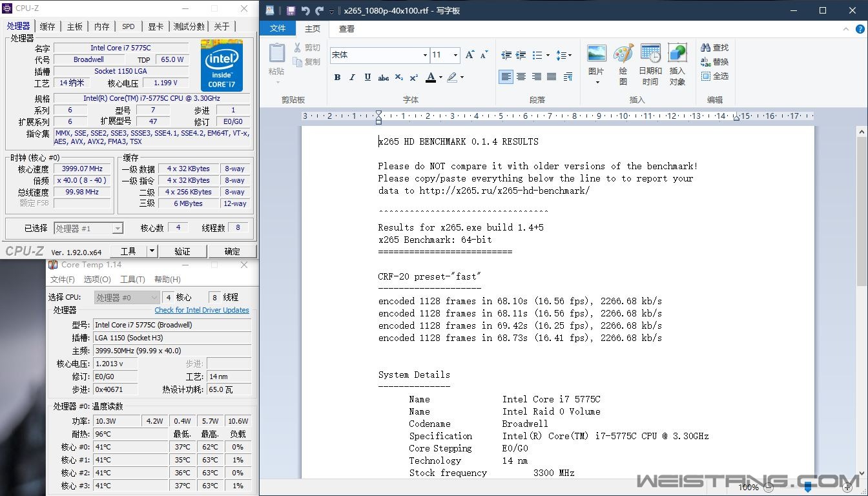Redo action in WordPad title bar
Image resolution: width=868 pixels, height=496 pixels.
[x=320, y=11]
